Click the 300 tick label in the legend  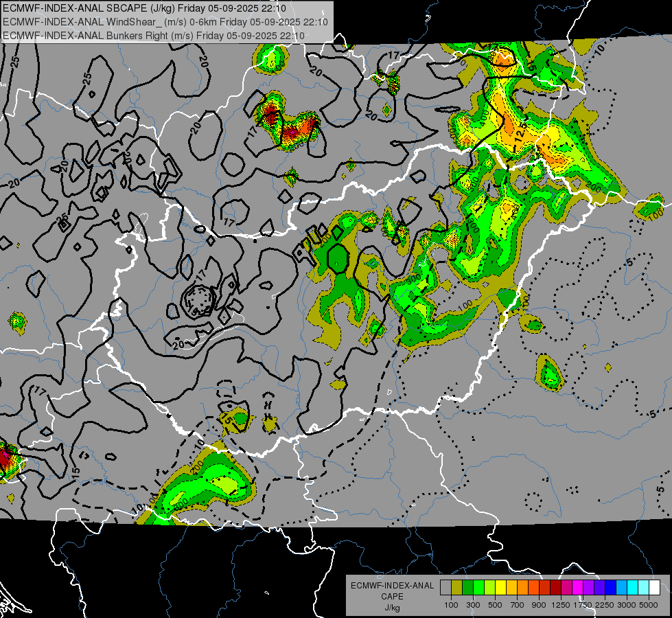pos(473,605)
